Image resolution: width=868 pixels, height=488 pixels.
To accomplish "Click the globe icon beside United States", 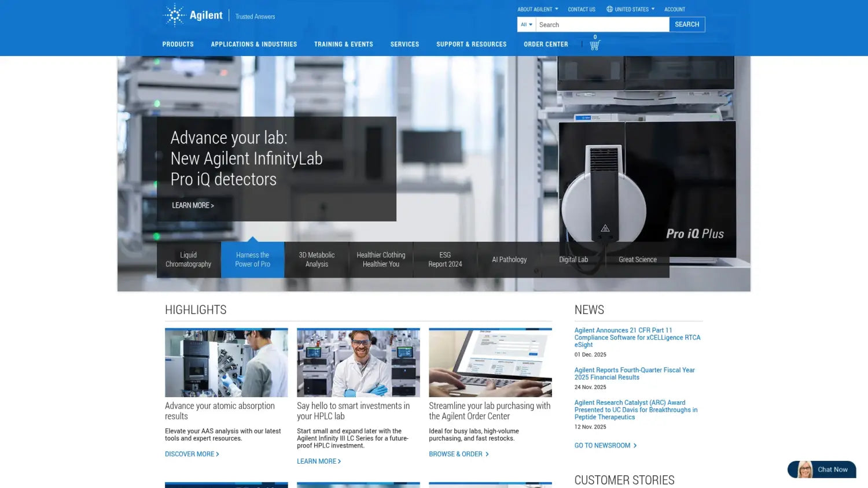I will coord(609,9).
